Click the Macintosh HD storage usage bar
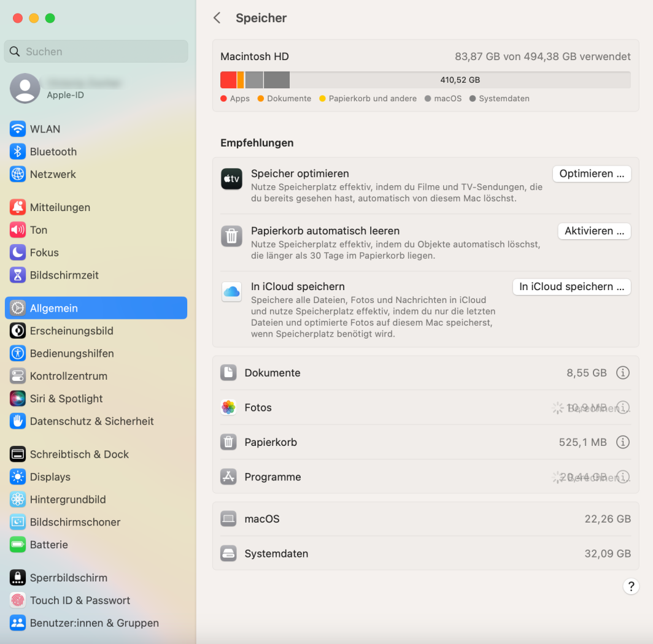Image resolution: width=653 pixels, height=644 pixels. click(425, 80)
